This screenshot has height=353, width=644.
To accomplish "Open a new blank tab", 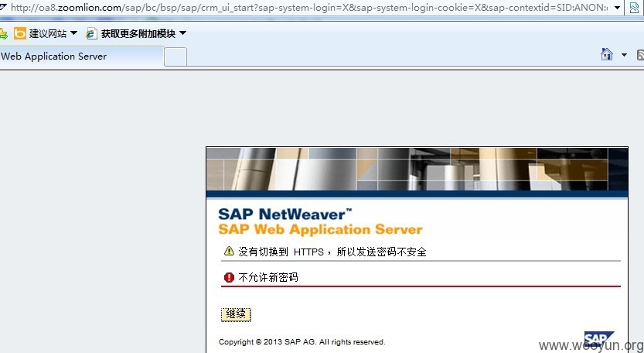I will [x=175, y=57].
